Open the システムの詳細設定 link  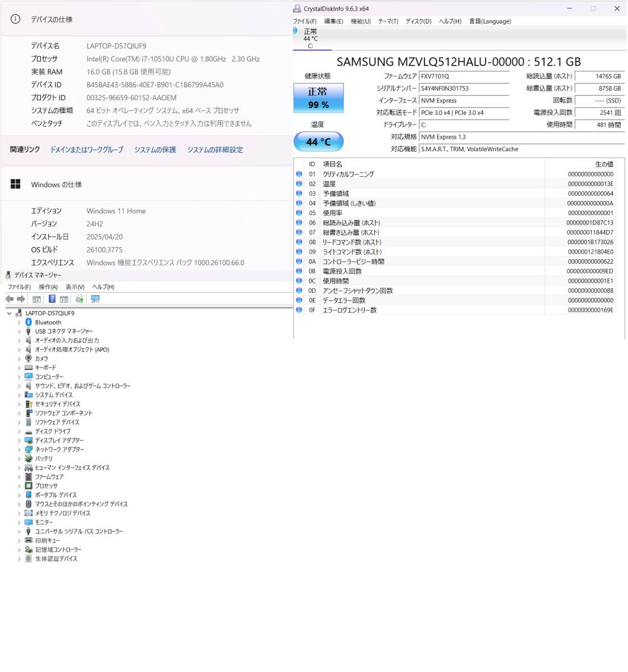(x=215, y=150)
